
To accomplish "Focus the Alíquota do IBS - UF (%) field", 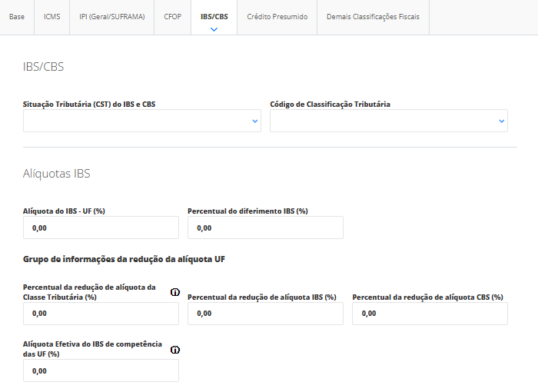I will (101, 228).
